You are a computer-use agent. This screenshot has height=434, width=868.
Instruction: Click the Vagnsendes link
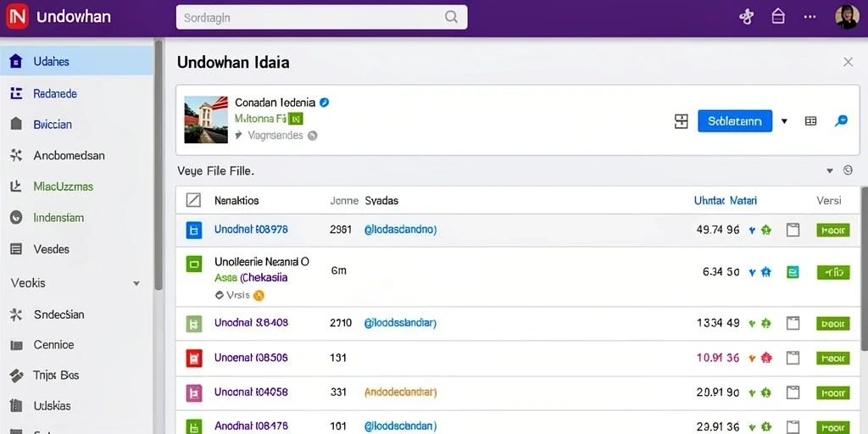pyautogui.click(x=275, y=135)
